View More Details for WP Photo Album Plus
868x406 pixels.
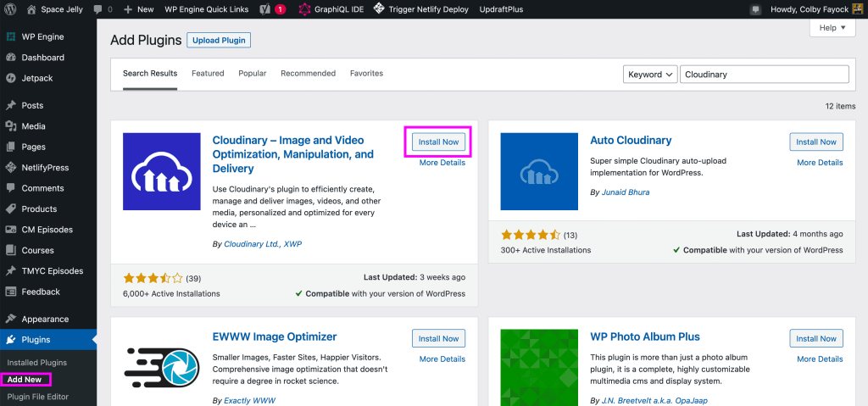tap(820, 359)
